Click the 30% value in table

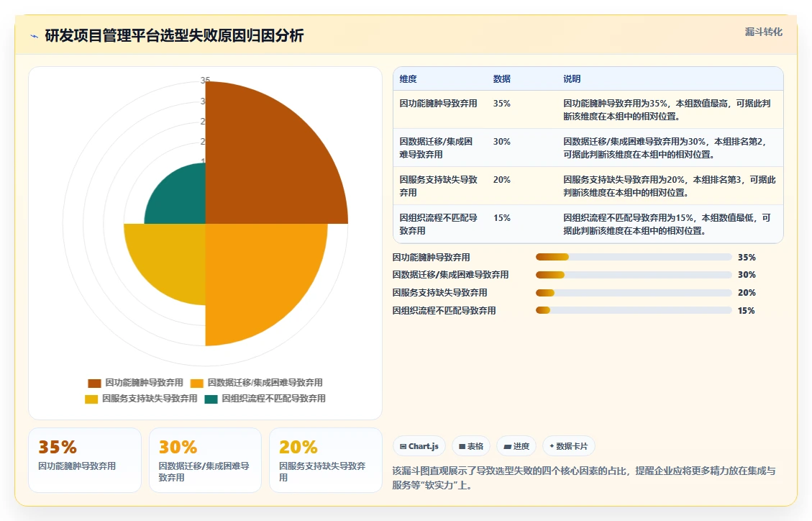tap(502, 141)
